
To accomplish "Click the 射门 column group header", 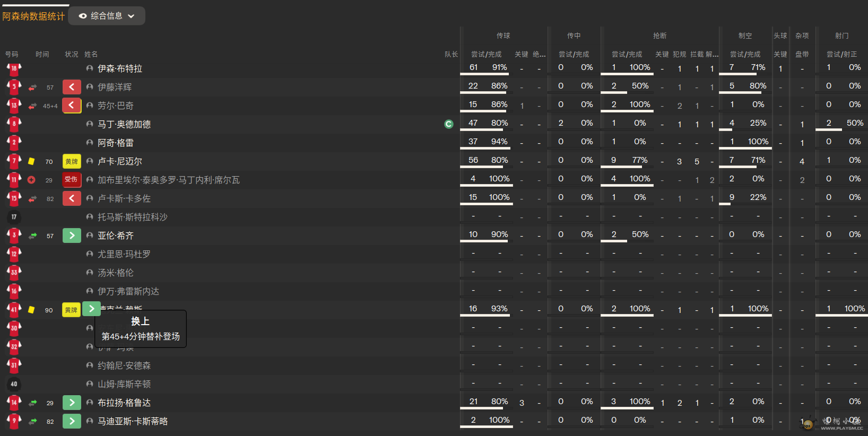I will (x=841, y=36).
